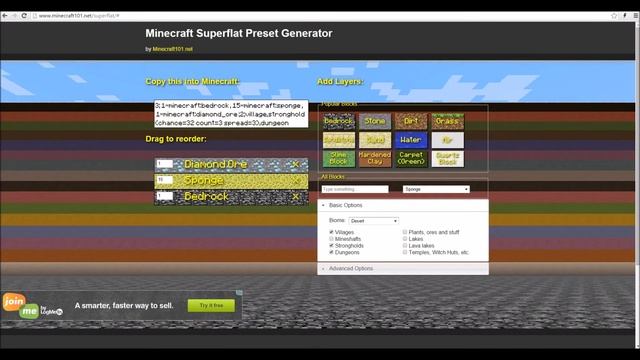The width and height of the screenshot is (640, 360).
Task: Remove the Bedrock layer from list
Action: point(296,197)
